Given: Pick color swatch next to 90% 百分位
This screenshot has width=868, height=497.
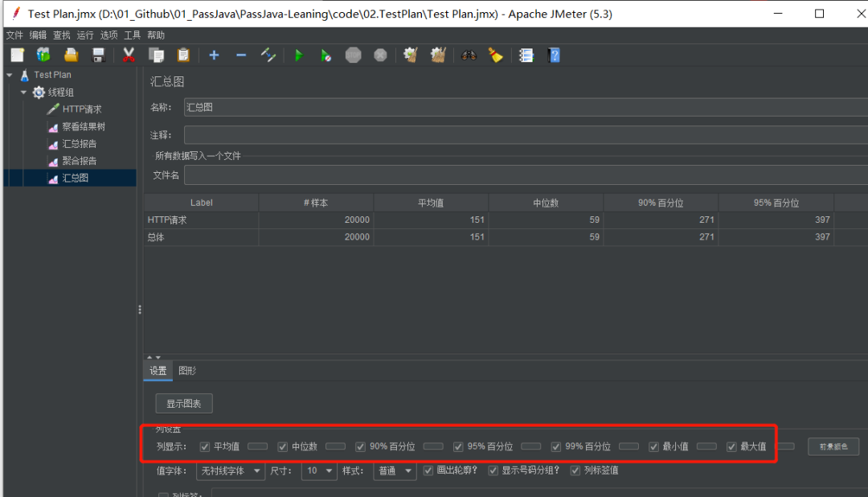Looking at the screenshot, I should coord(433,446).
